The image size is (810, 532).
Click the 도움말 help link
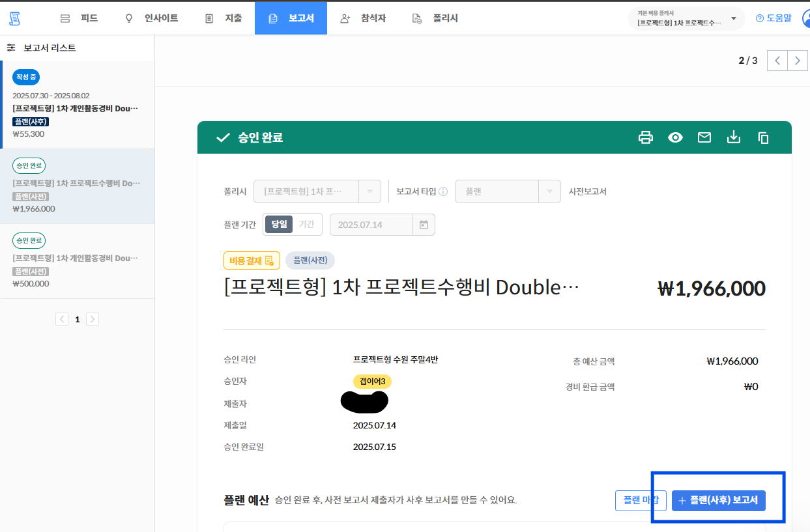773,18
